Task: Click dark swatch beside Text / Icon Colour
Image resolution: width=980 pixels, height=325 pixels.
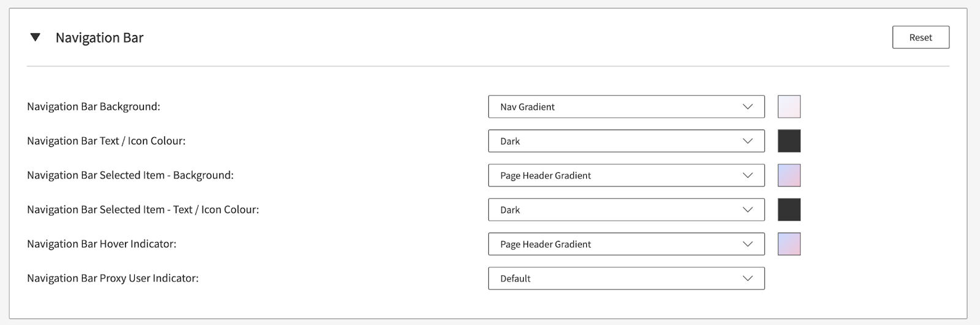Action: point(789,141)
